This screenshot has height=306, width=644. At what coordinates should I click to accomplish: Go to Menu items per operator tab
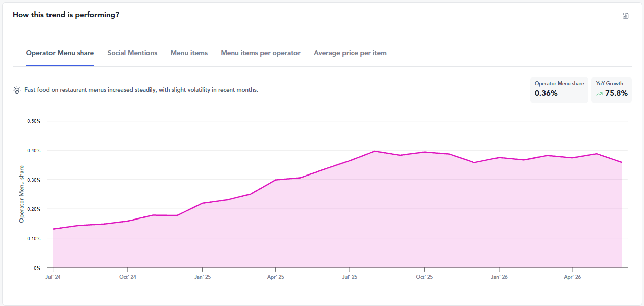(x=261, y=53)
